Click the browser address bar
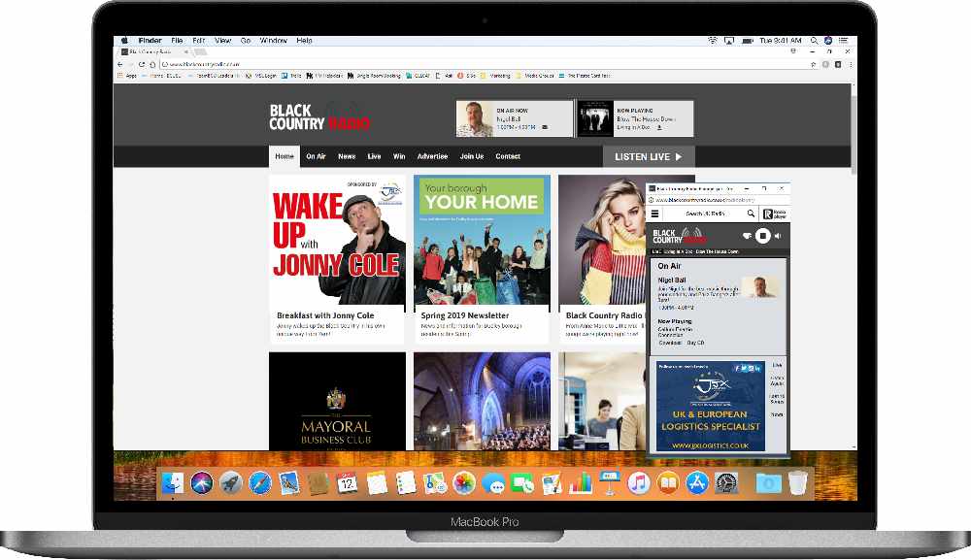Viewport: 971px width, 560px height. click(483, 64)
